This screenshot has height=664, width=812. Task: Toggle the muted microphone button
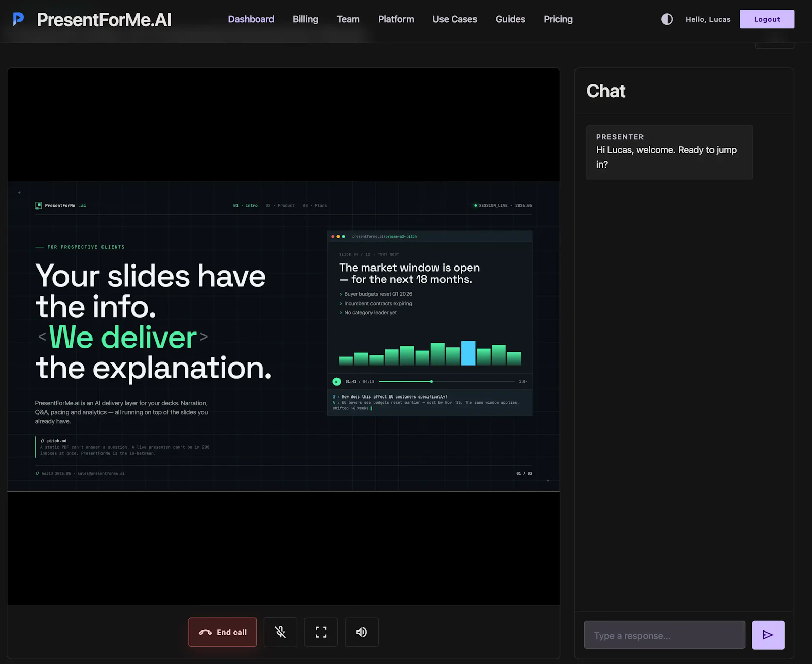point(280,632)
